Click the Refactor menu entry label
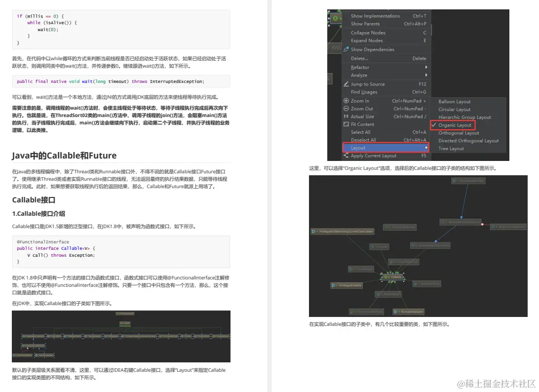 [x=359, y=68]
